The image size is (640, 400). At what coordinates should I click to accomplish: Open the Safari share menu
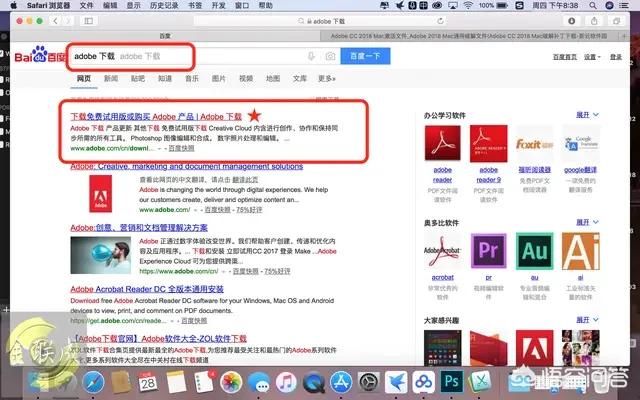tap(594, 21)
